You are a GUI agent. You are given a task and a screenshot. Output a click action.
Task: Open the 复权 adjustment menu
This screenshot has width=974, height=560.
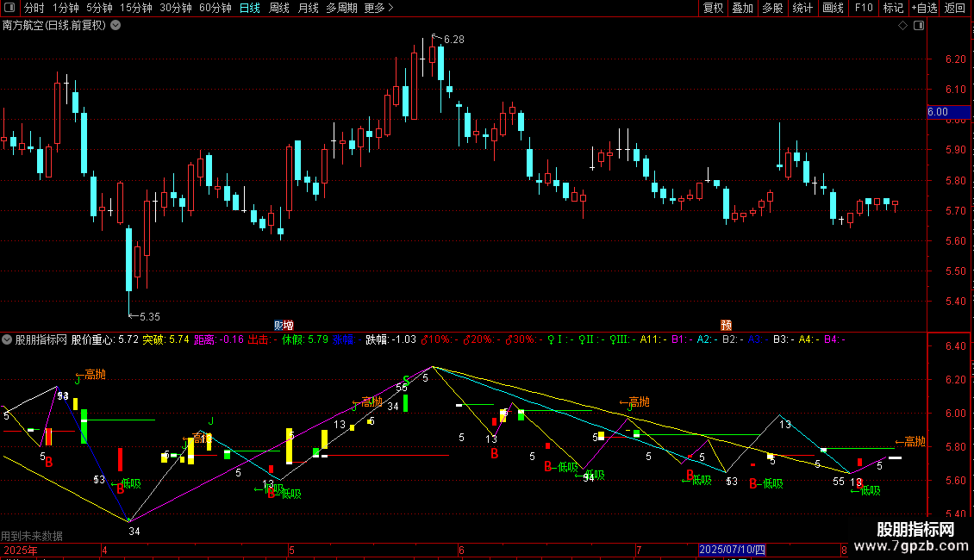713,8
